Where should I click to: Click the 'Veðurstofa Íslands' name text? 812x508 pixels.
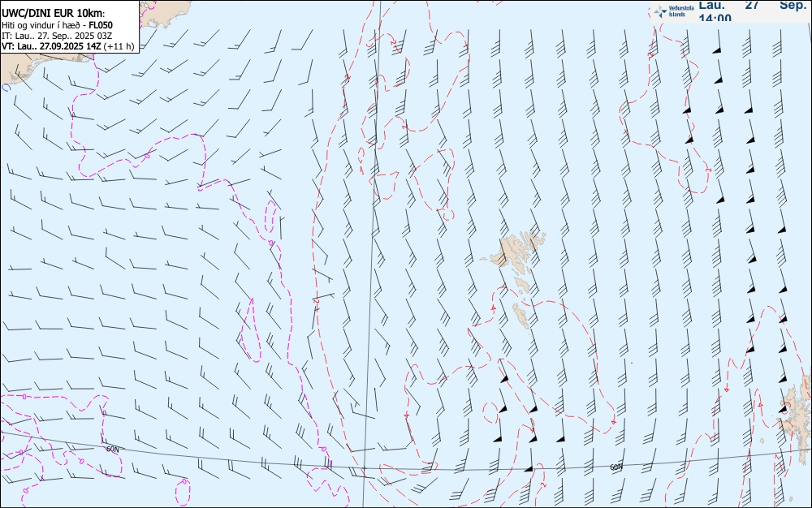(x=681, y=11)
